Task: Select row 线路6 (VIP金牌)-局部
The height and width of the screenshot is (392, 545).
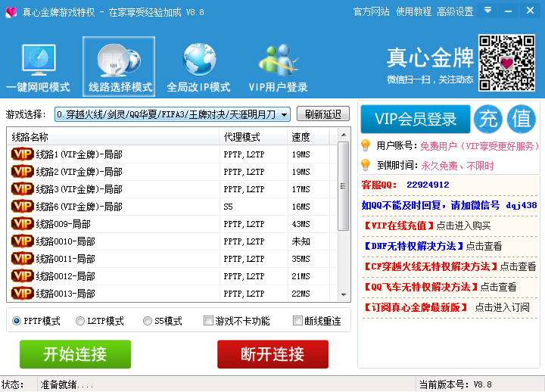Action: pyautogui.click(x=173, y=206)
